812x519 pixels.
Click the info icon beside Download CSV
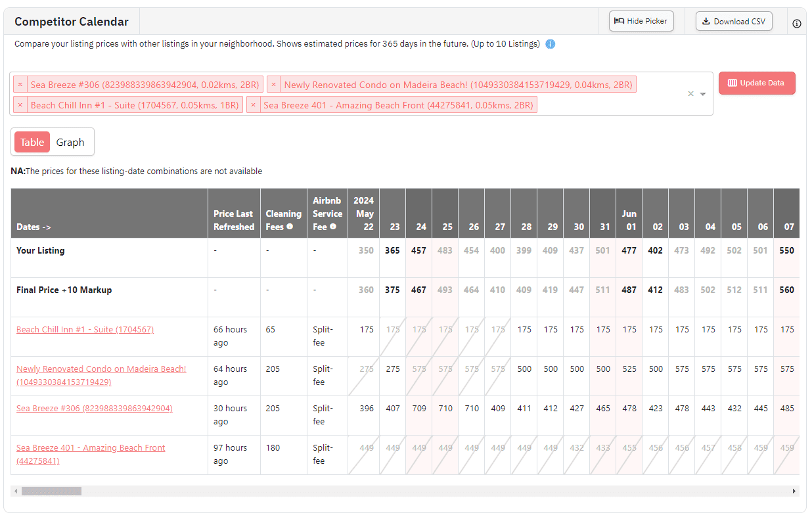click(x=797, y=24)
